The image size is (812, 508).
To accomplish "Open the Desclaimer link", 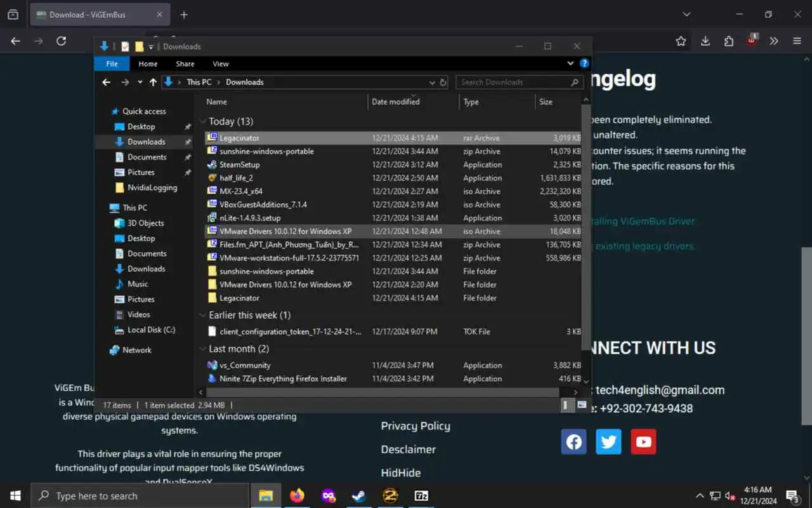I will pos(409,450).
